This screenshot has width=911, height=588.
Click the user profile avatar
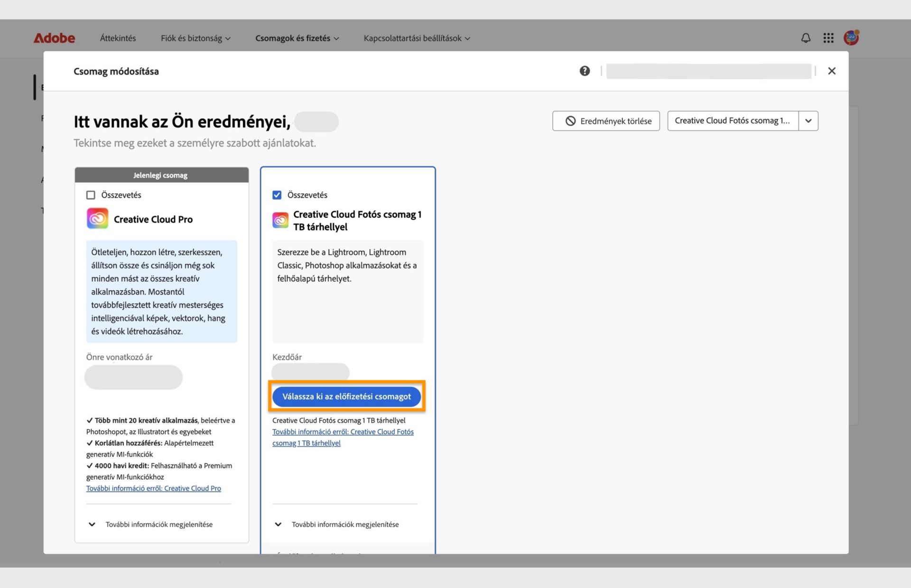pos(851,37)
